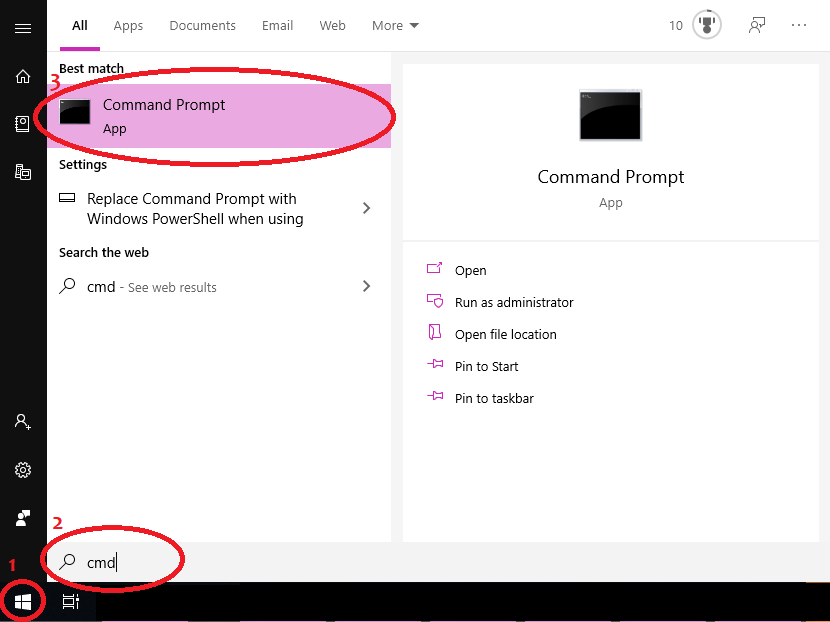Open the three-dots options menu
Viewport: 830px width, 622px height.
(x=799, y=25)
